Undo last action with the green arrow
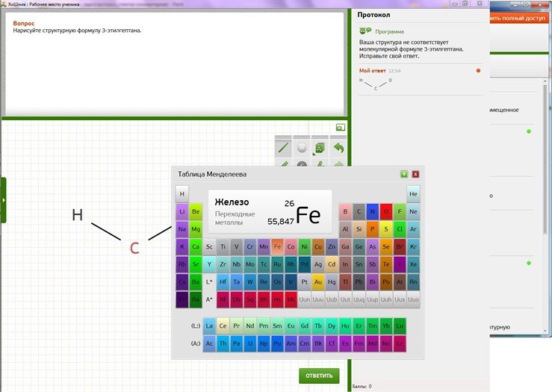 (338, 148)
